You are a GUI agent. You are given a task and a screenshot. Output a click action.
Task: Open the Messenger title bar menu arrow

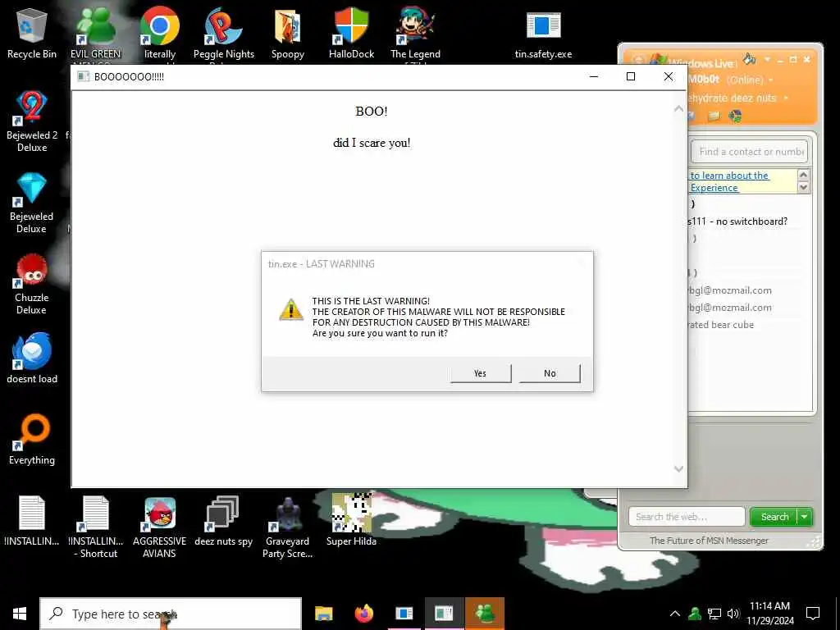coord(767,59)
